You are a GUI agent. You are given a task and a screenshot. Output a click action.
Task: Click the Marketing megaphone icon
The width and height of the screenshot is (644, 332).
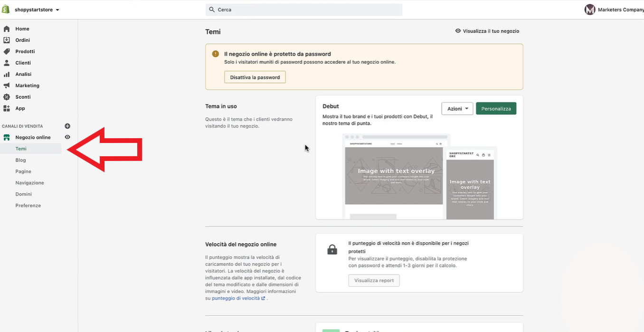(7, 85)
